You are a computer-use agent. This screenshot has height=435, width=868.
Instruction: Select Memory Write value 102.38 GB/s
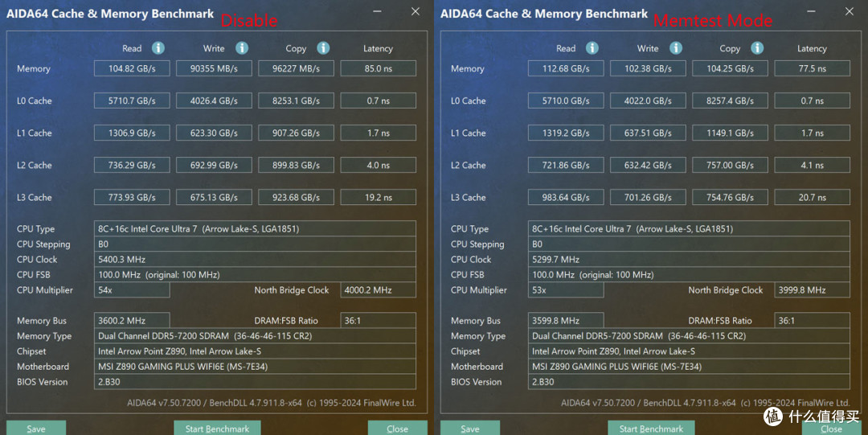tap(648, 68)
